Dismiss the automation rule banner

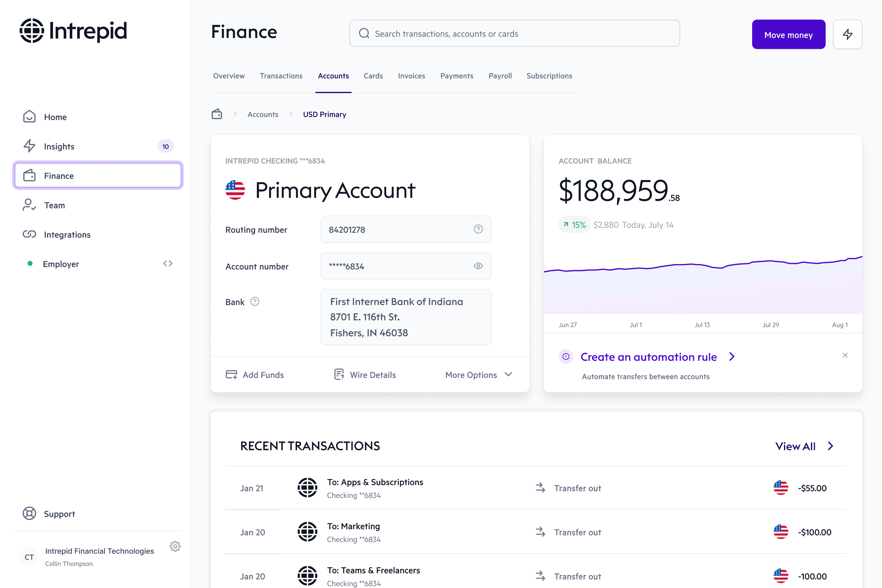tap(845, 355)
